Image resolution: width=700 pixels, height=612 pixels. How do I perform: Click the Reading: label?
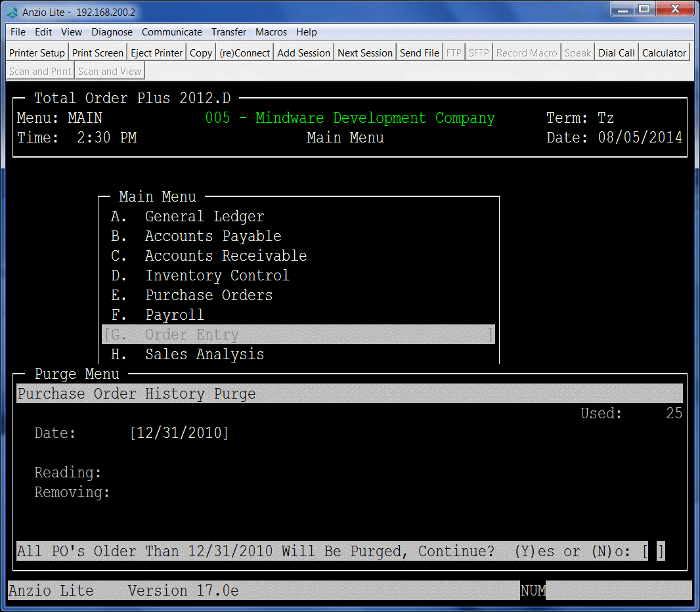(x=68, y=472)
